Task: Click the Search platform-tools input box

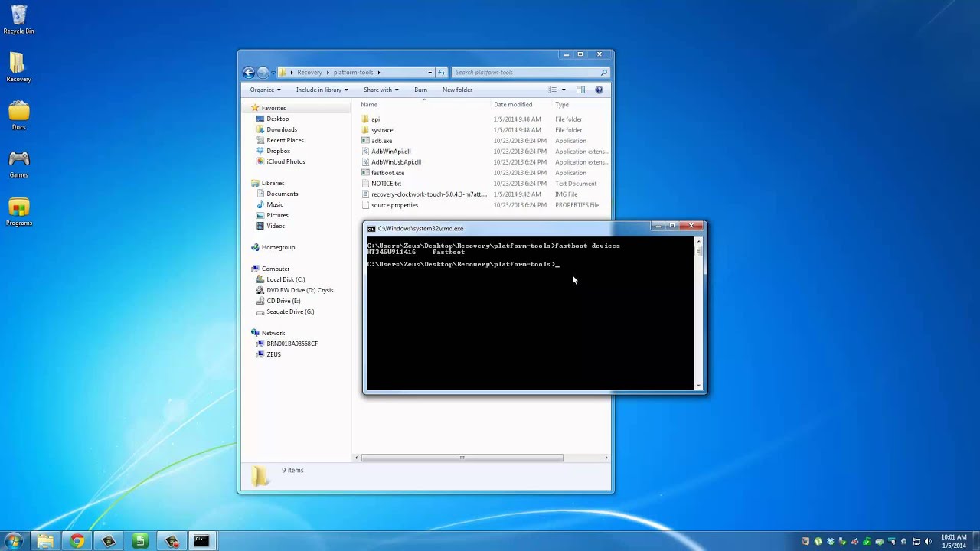Action: pyautogui.click(x=524, y=73)
